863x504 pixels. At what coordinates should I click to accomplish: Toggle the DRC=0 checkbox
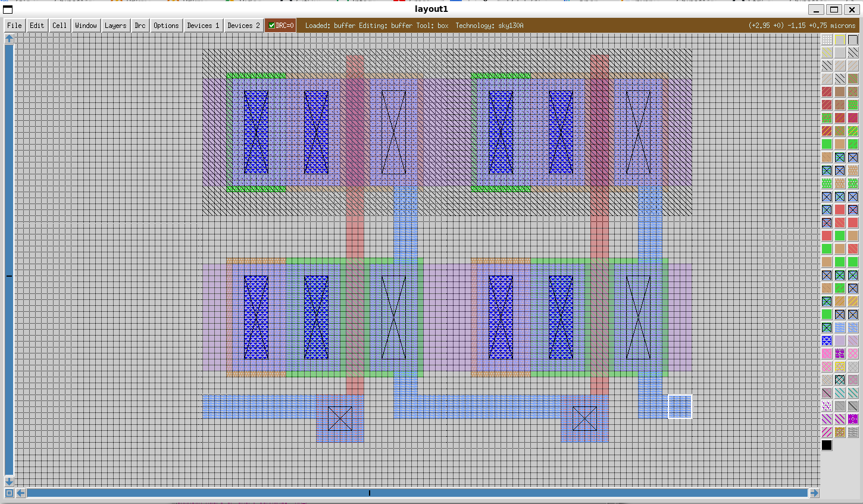point(271,26)
